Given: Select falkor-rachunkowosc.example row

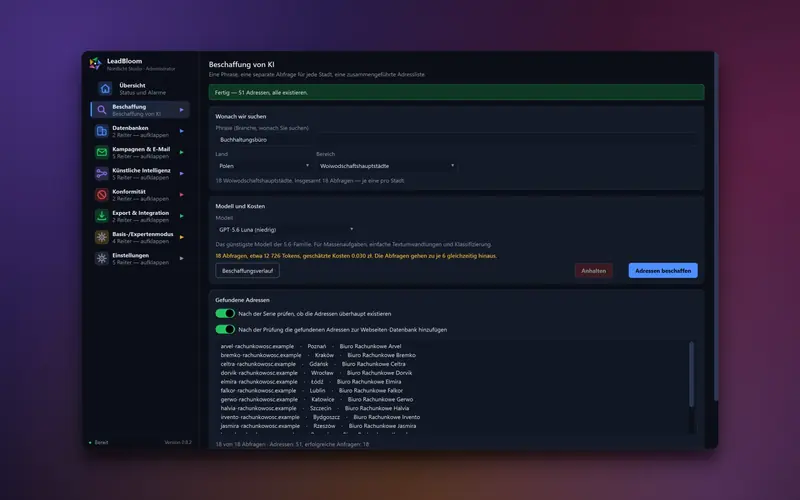Looking at the screenshot, I should [x=311, y=390].
